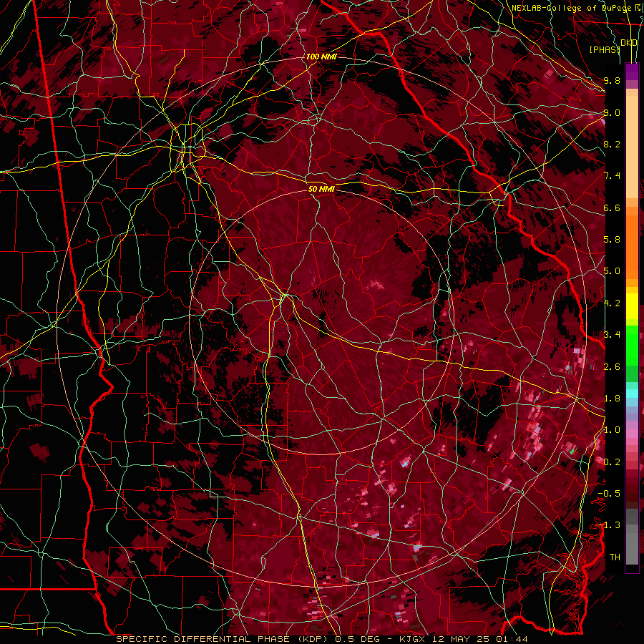This screenshot has height=644, width=644.
Task: Click the bright green segment of color bar
Action: tap(632, 345)
